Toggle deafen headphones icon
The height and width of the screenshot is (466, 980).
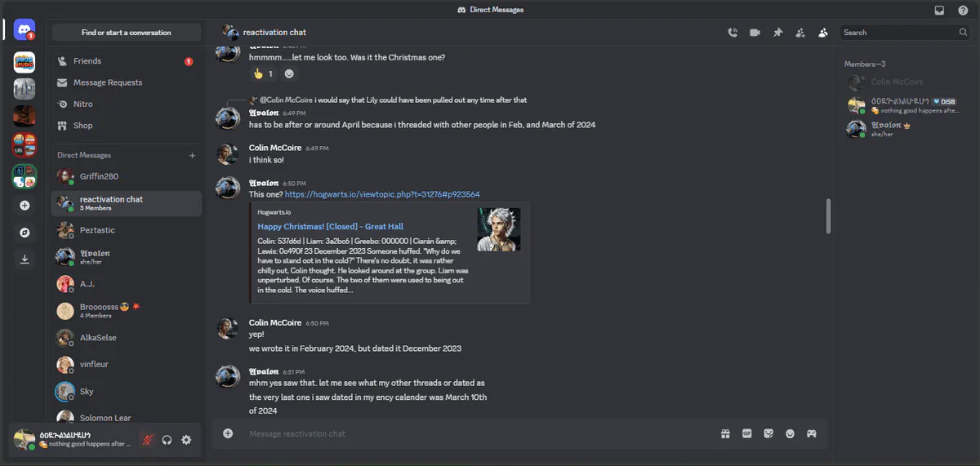167,440
